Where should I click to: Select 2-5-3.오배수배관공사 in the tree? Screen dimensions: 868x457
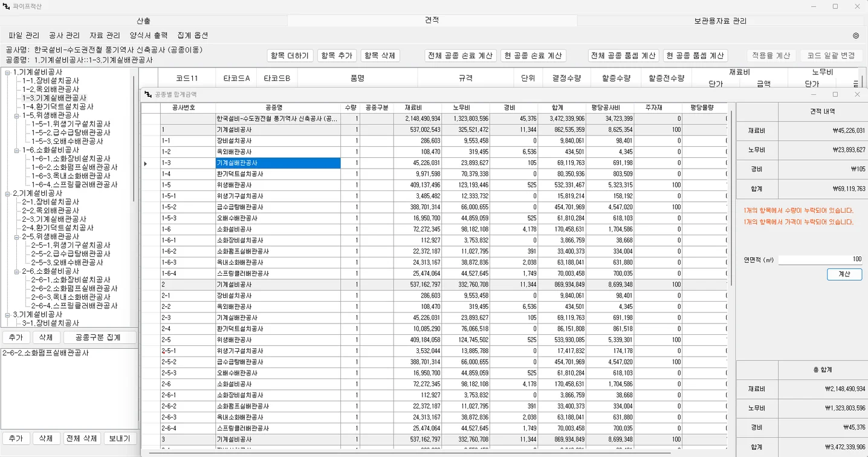tap(67, 263)
